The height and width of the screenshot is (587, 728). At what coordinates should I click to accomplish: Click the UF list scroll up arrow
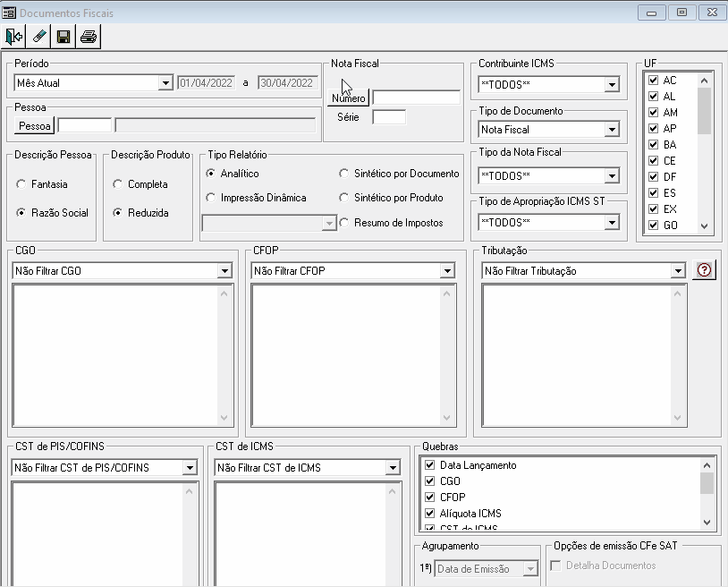click(705, 81)
